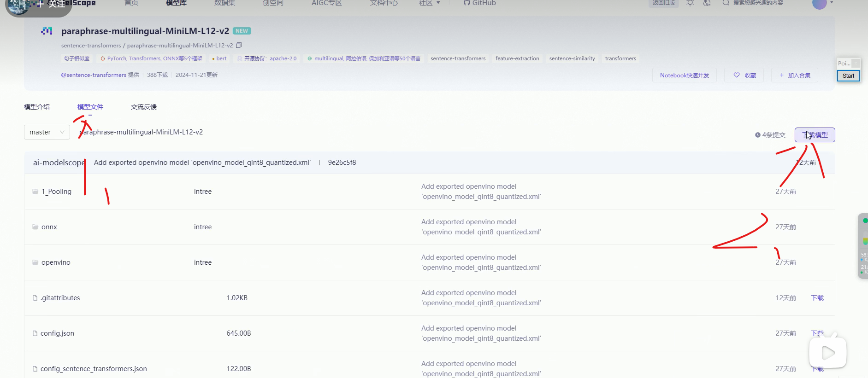Click the bert tag

[219, 58]
